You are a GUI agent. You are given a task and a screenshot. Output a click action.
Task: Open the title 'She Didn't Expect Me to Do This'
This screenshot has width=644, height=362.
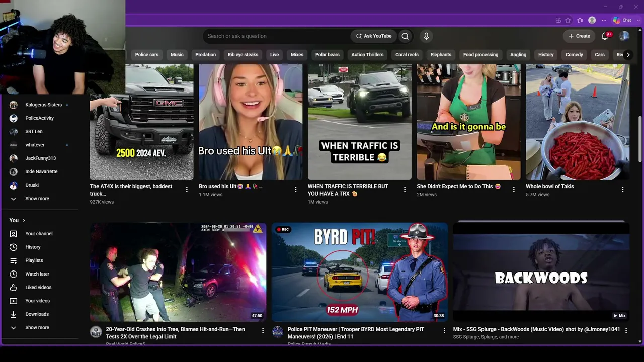459,186
